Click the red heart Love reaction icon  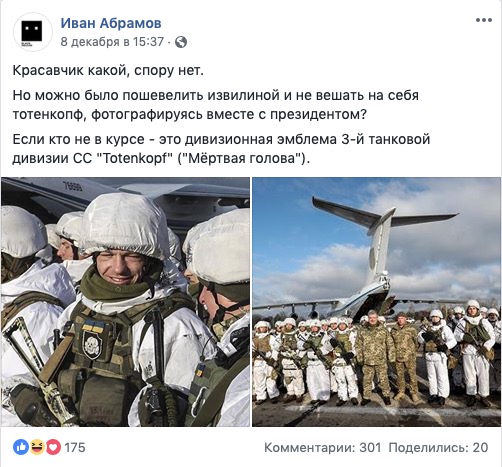click(x=53, y=447)
